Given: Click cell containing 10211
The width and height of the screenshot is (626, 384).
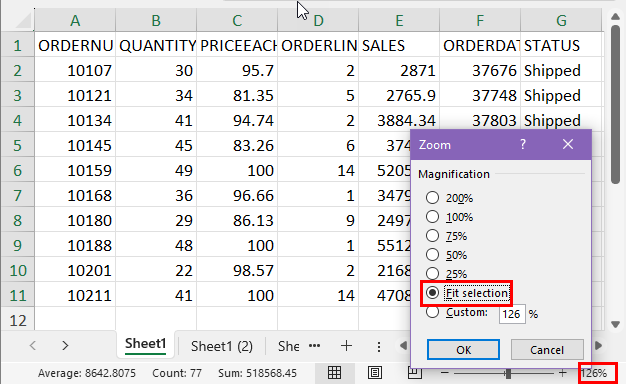Looking at the screenshot, I should pyautogui.click(x=75, y=295).
